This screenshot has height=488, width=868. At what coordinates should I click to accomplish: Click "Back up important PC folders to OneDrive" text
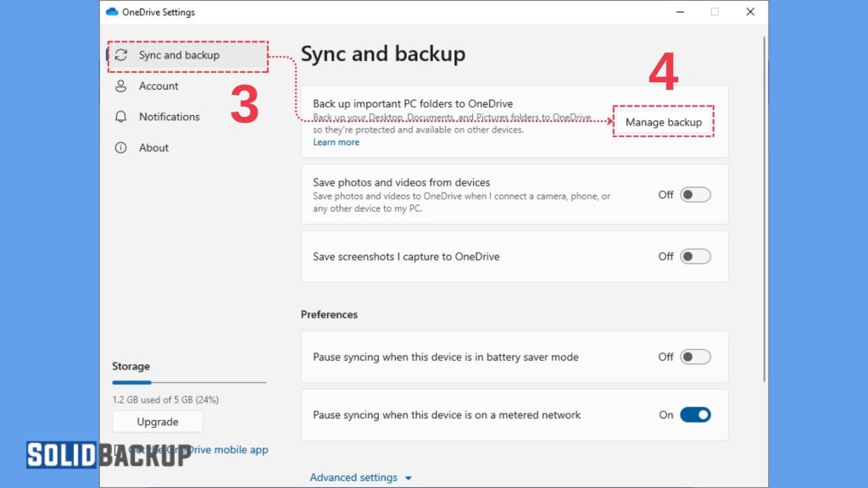click(x=413, y=103)
